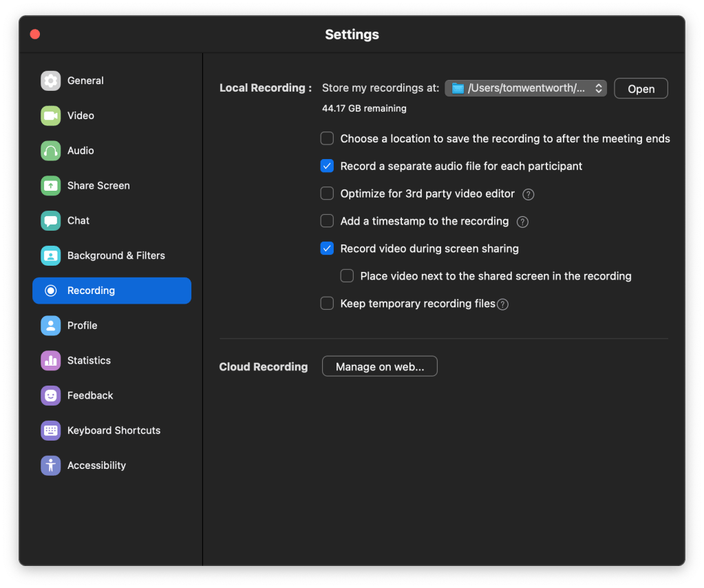
Task: Open the Feedback section
Action: pos(89,395)
